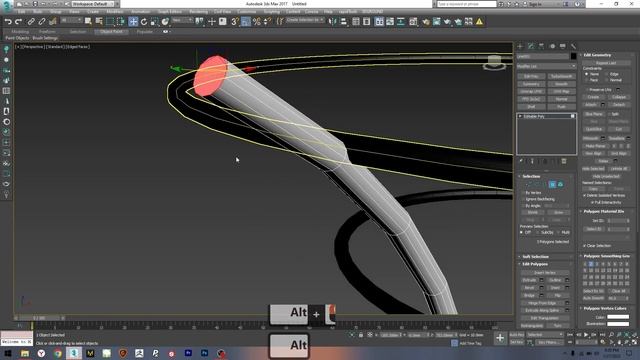Switch to the Populate ribbon tab
Viewport: 640px width, 360px height.
[x=144, y=31]
